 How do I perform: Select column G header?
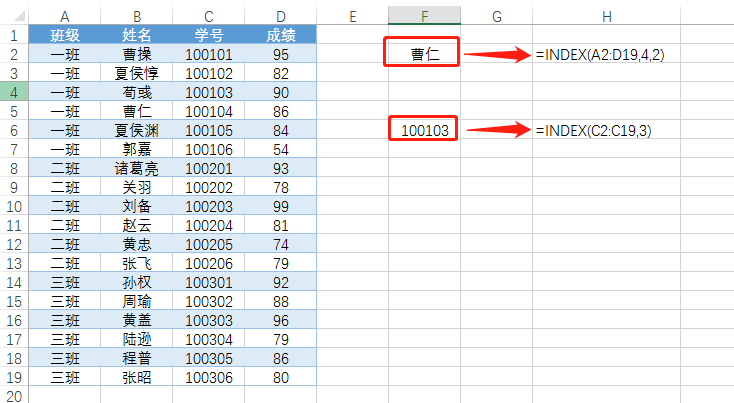pos(497,16)
